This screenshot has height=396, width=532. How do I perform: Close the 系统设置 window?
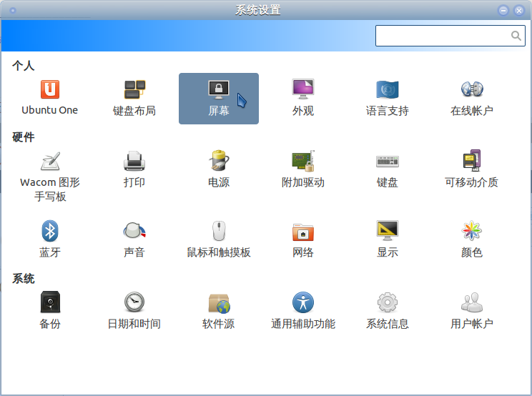click(518, 11)
